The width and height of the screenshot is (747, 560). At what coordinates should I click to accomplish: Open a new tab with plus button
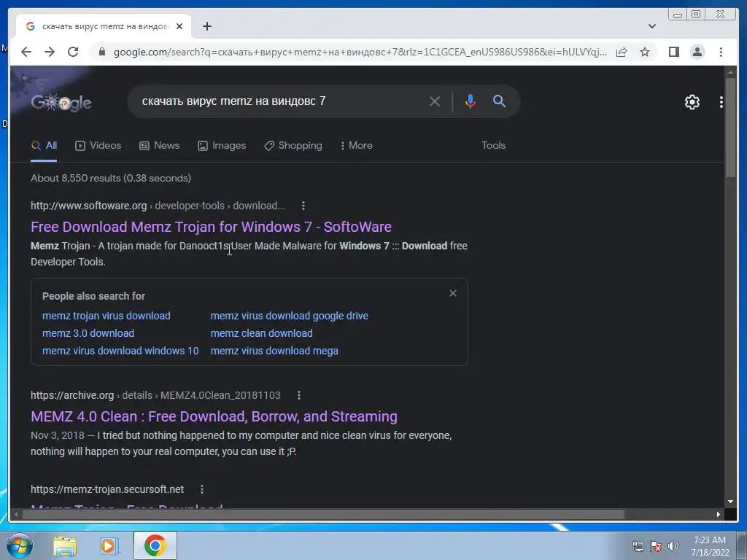click(206, 26)
